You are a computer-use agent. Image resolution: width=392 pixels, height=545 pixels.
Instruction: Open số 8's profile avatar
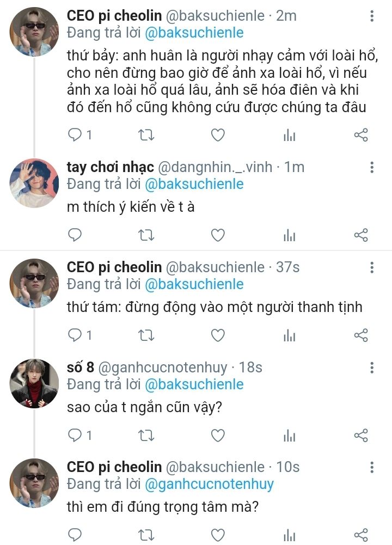(35, 384)
